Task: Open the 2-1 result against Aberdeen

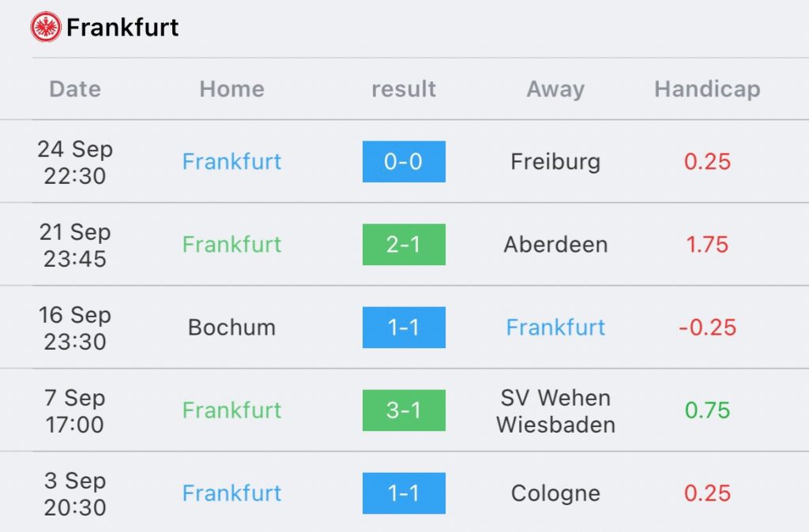Action: pyautogui.click(x=404, y=245)
